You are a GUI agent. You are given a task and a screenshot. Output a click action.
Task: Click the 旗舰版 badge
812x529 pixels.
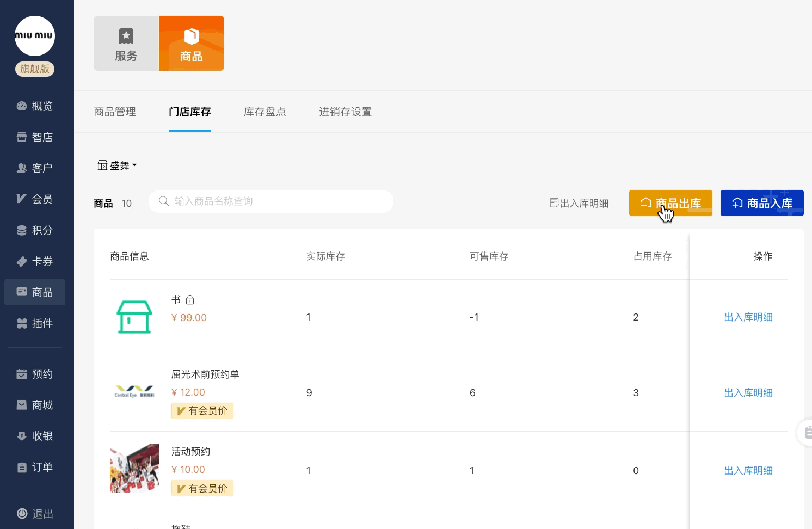[35, 69]
